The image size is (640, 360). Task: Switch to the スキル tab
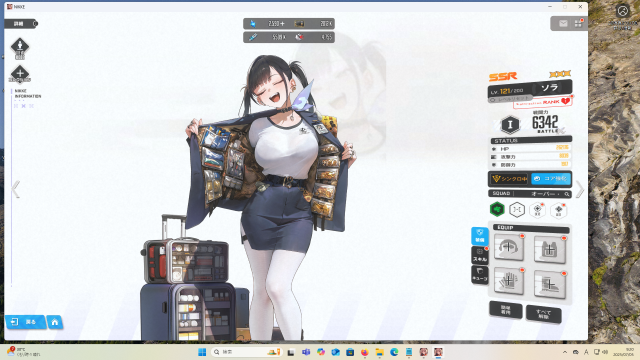pyautogui.click(x=480, y=256)
